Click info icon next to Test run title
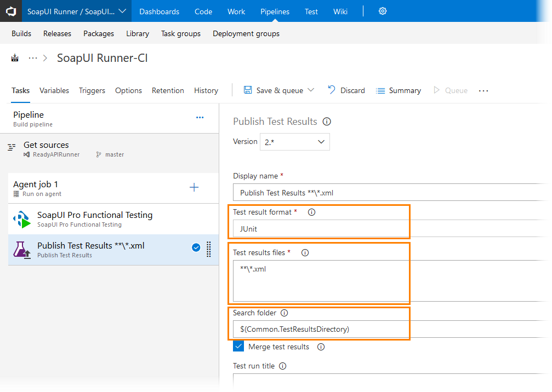The image size is (552, 392). (x=283, y=366)
